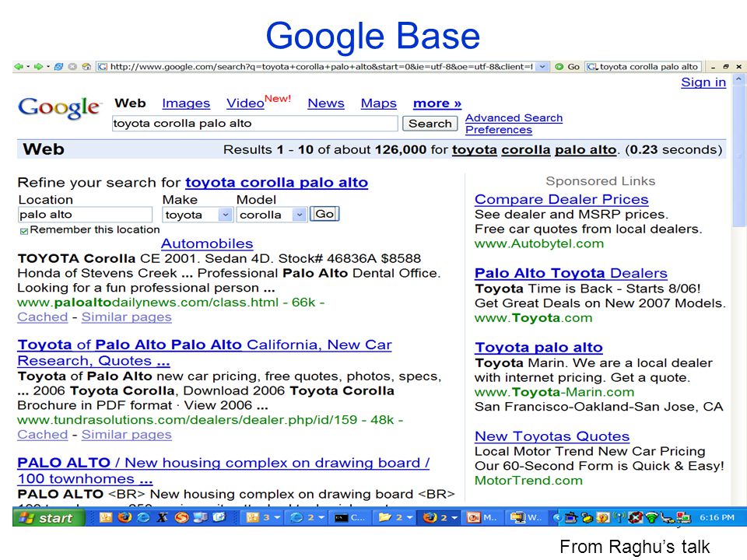The width and height of the screenshot is (747, 560).
Task: Click the Google search query input field
Action: pos(255,124)
